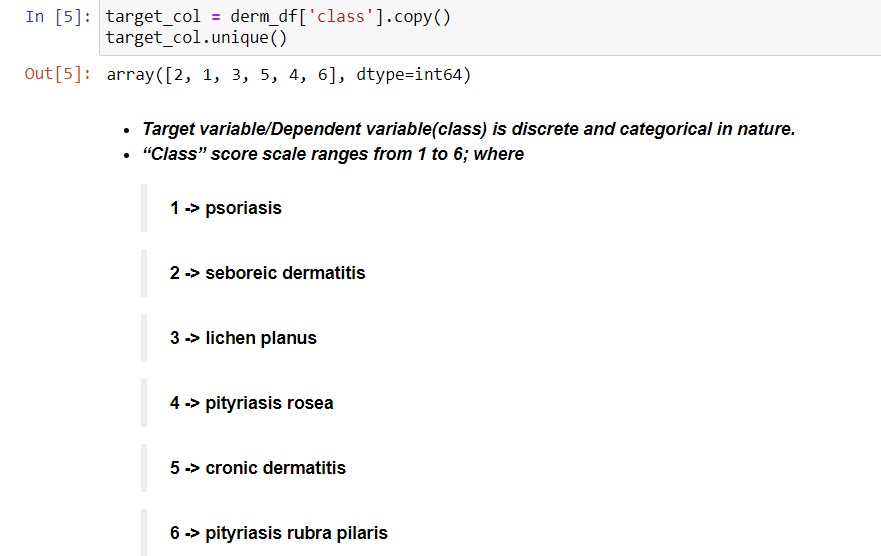Click the '3 -> lichen planus' line
This screenshot has width=881, height=556.
point(243,338)
